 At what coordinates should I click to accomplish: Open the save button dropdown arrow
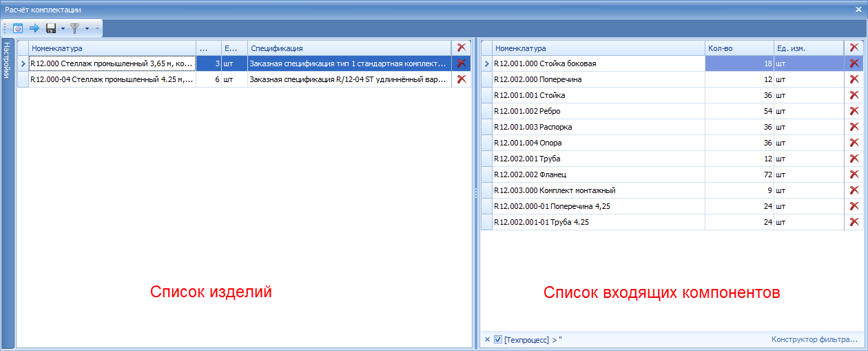click(63, 28)
